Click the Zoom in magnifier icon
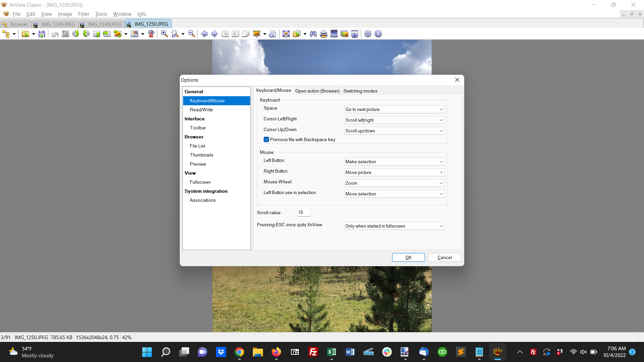Screen dimensions: 644x362 point(164,34)
